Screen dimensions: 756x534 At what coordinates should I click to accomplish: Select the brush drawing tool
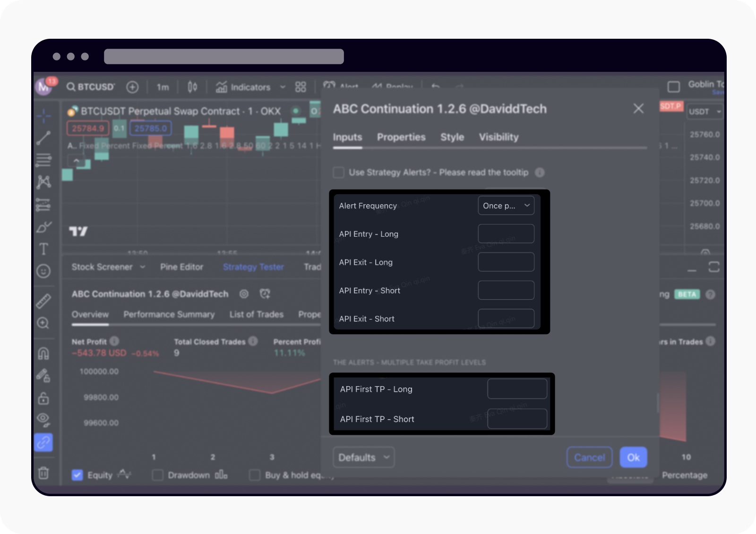pyautogui.click(x=43, y=227)
